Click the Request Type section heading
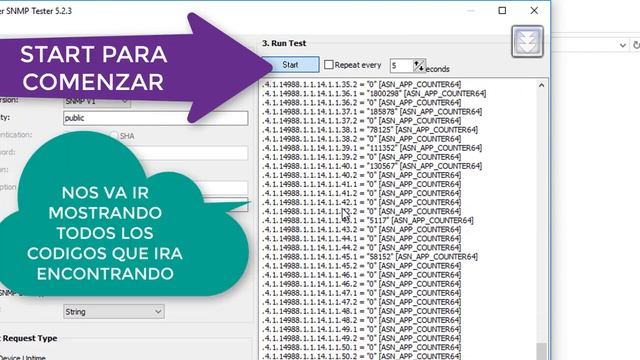Viewport: 640px width, 360px height. click(x=29, y=338)
